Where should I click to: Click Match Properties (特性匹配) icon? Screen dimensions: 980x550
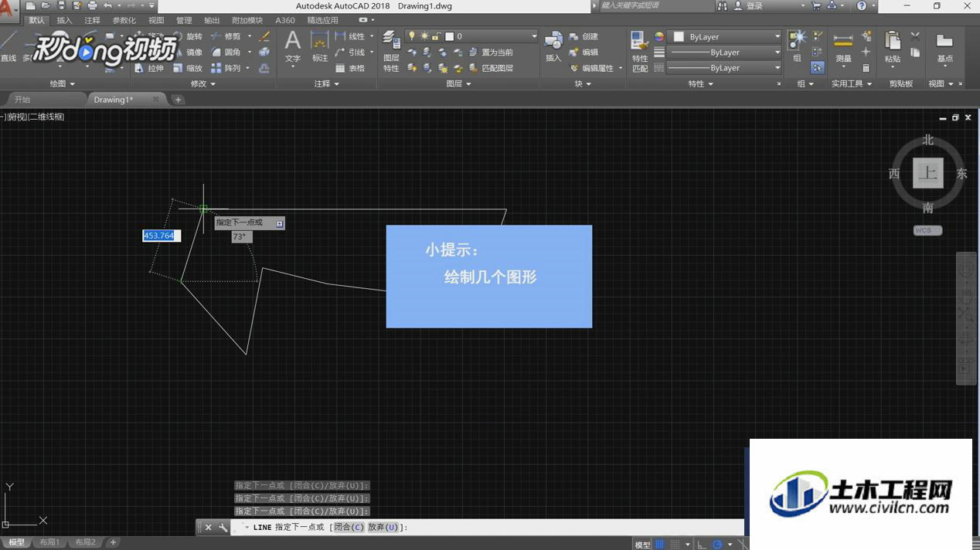coord(640,51)
